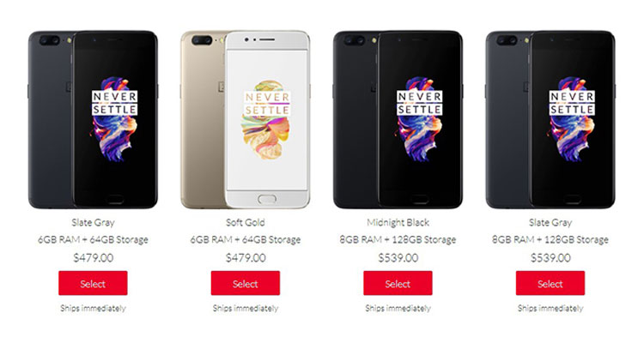The height and width of the screenshot is (343, 644).
Task: Click the $539.00 price under Midnight Black
Action: pyautogui.click(x=398, y=257)
